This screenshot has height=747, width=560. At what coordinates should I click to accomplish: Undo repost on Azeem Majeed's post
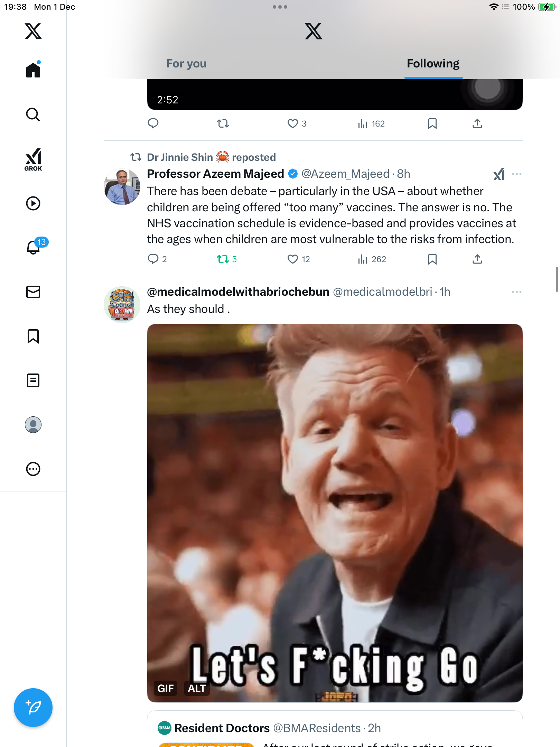tap(223, 259)
